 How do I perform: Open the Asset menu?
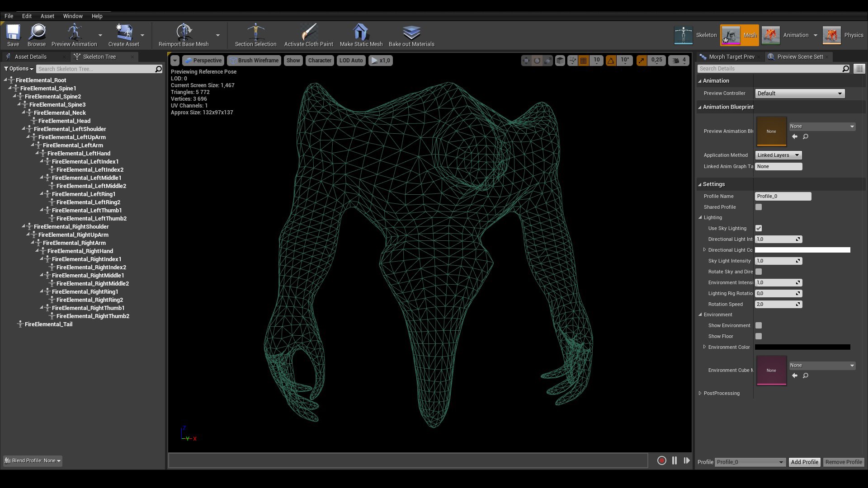tap(47, 16)
